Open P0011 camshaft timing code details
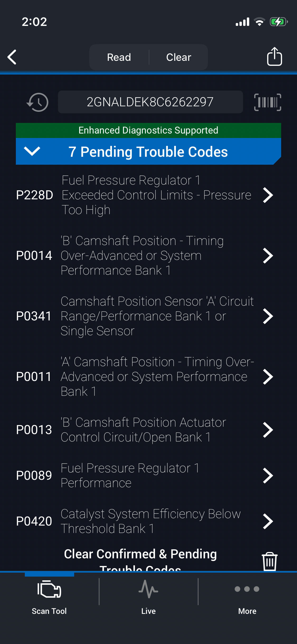The image size is (297, 644). click(268, 377)
